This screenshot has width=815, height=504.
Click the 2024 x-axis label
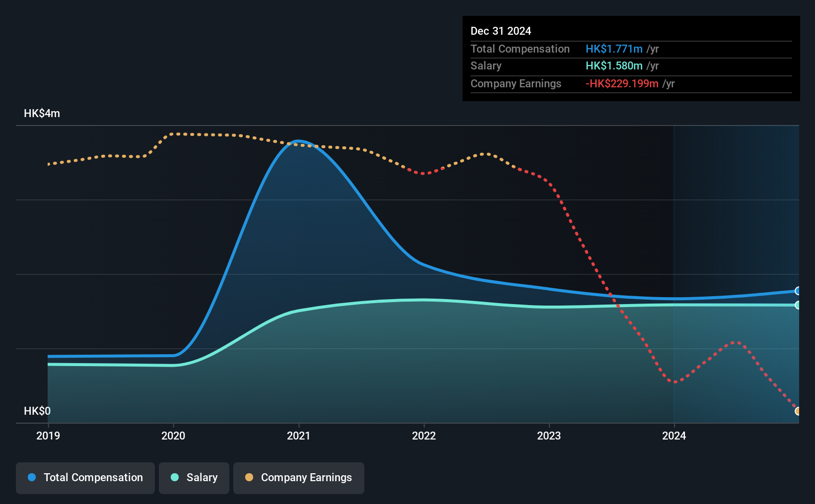point(674,436)
